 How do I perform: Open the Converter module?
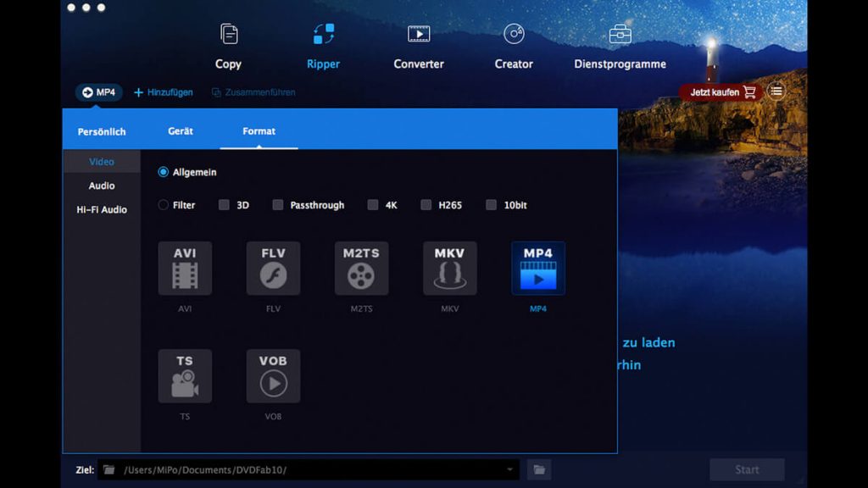pyautogui.click(x=419, y=47)
